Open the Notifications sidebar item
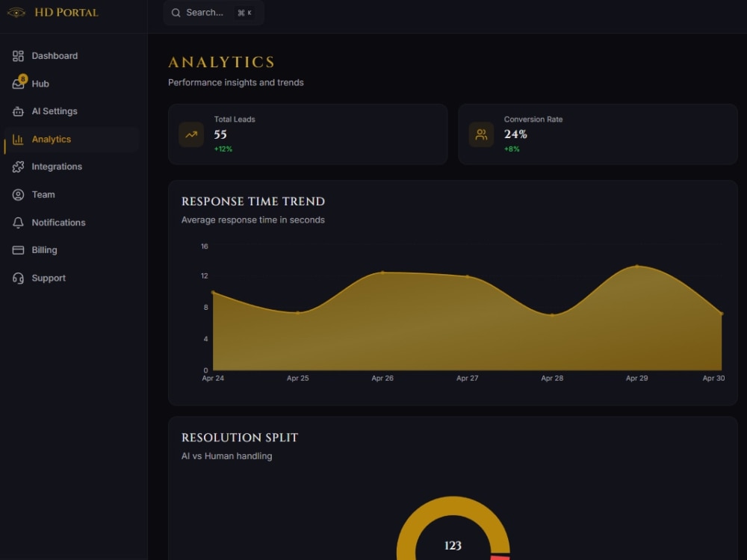Image resolution: width=747 pixels, height=560 pixels. 72,223
